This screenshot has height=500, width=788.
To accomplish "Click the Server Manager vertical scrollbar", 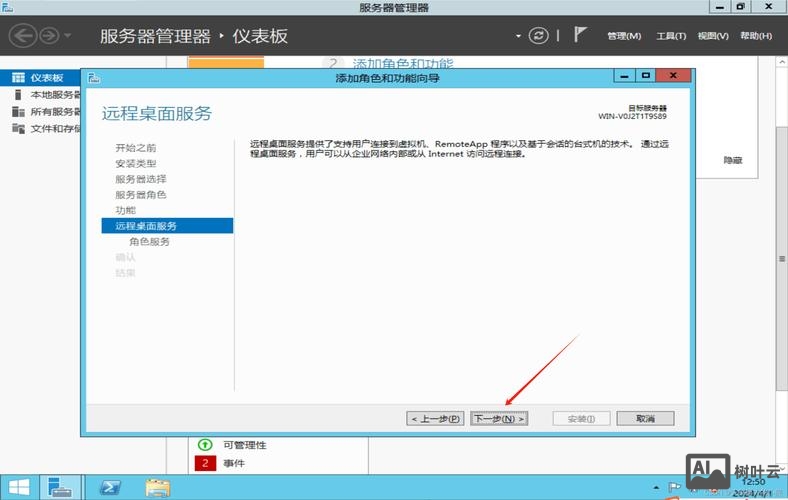I will 782,259.
